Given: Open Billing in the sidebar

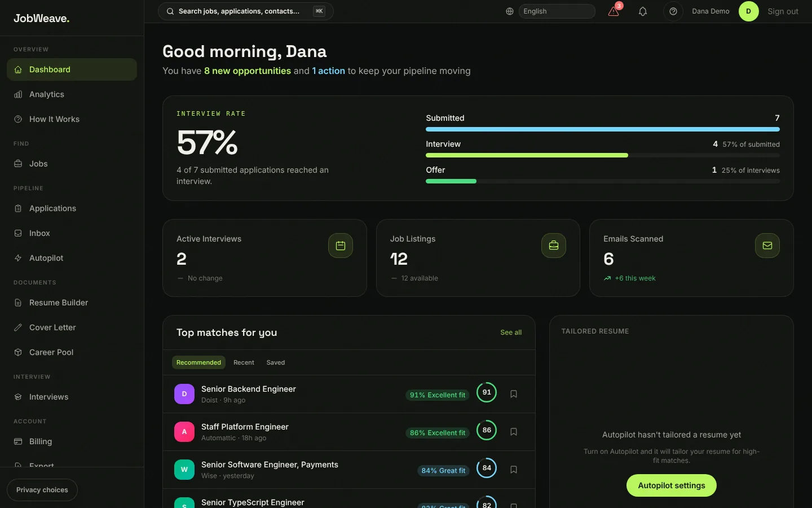Looking at the screenshot, I should click(72, 441).
